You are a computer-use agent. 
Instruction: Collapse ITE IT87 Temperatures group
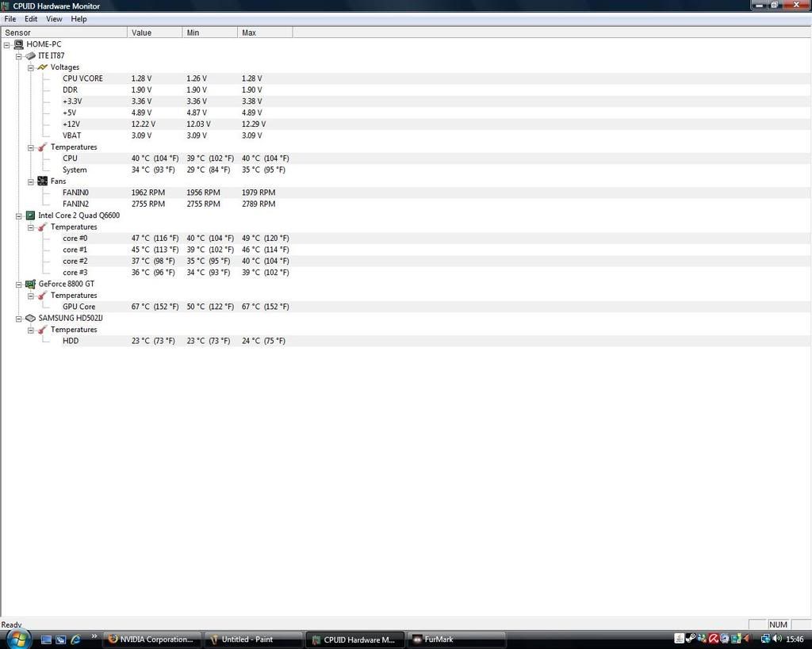coord(31,147)
